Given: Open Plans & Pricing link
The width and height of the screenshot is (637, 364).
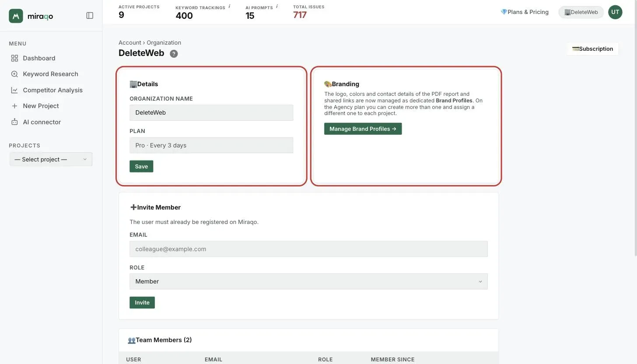Looking at the screenshot, I should coord(525,12).
